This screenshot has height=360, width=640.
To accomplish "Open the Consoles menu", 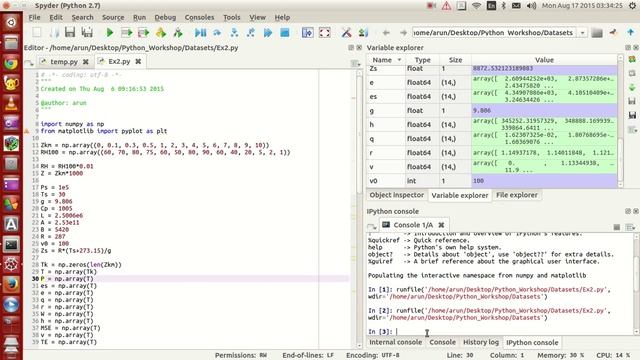I will pyautogui.click(x=199, y=17).
